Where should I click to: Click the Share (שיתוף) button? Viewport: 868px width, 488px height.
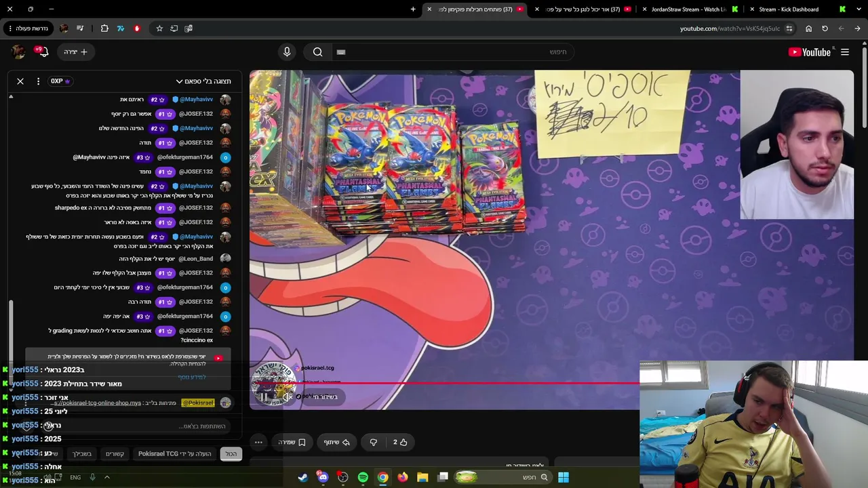337,443
